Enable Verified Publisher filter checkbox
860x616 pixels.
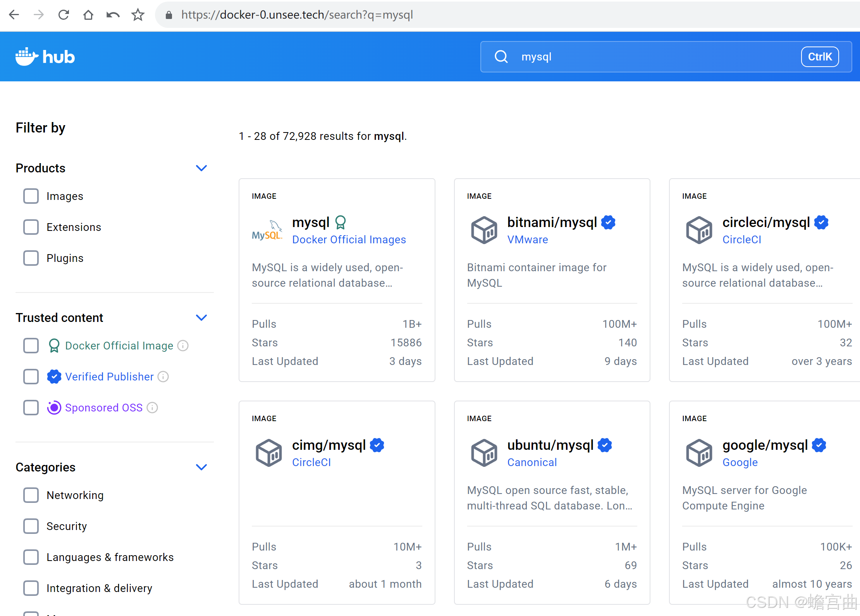[31, 377]
